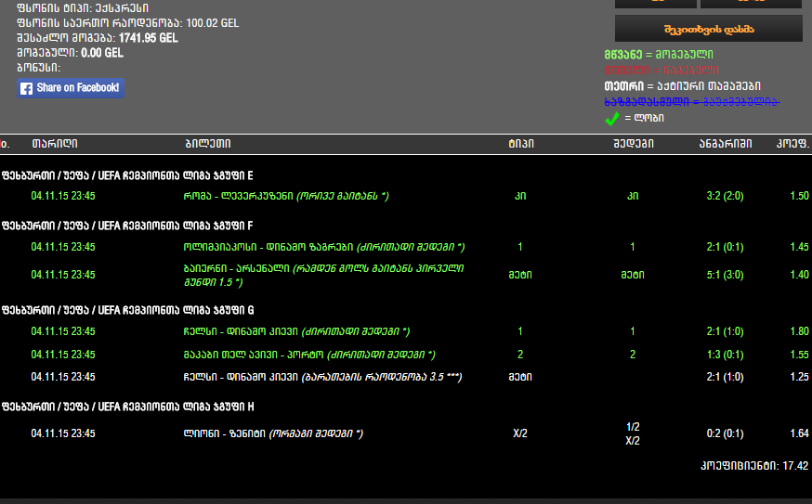Image resolution: width=812 pixels, height=504 pixels.
Task: Click the 1:3 (0:1) score
Action: point(725,355)
